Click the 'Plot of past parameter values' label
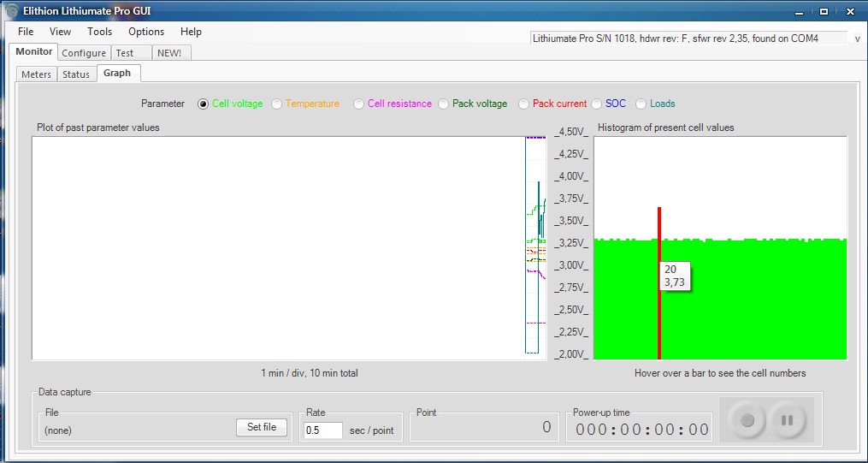This screenshot has height=463, width=868. click(98, 128)
